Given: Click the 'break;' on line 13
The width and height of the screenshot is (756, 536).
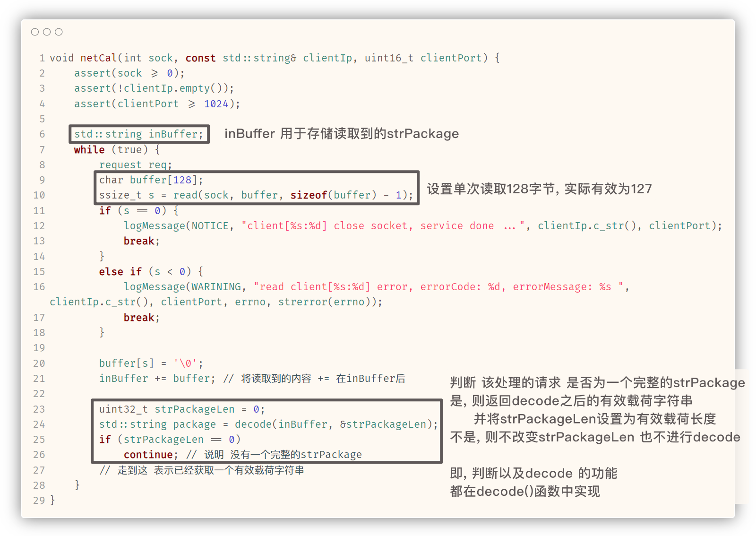Looking at the screenshot, I should [142, 241].
